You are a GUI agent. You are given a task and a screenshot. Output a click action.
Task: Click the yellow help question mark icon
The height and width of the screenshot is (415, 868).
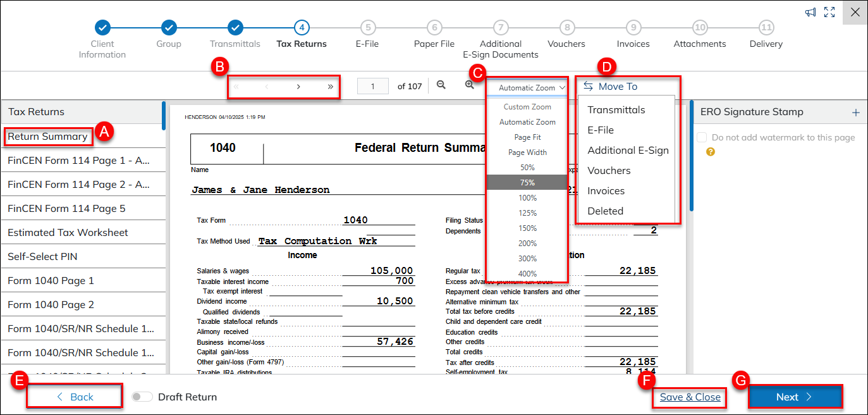711,152
